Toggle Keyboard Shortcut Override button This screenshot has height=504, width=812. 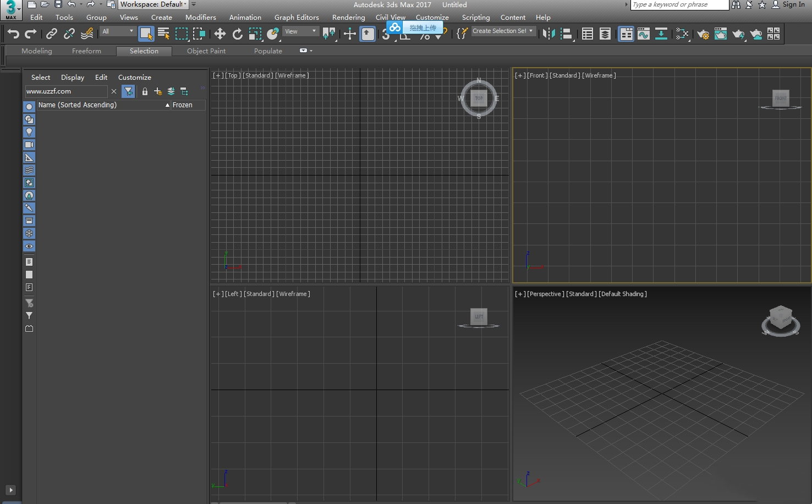point(367,34)
